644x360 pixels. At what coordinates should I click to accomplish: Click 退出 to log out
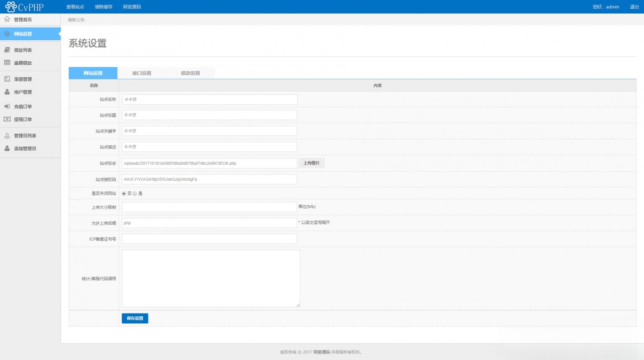(634, 7)
